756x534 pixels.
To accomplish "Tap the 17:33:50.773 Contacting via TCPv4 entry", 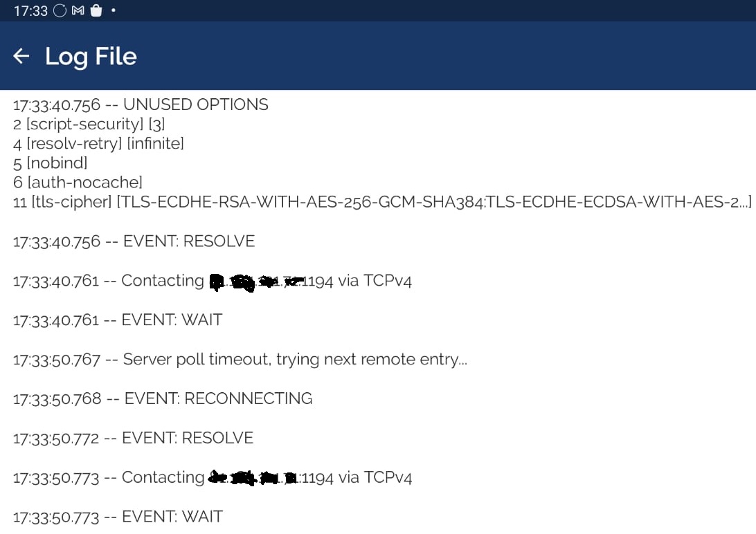I will click(x=213, y=477).
